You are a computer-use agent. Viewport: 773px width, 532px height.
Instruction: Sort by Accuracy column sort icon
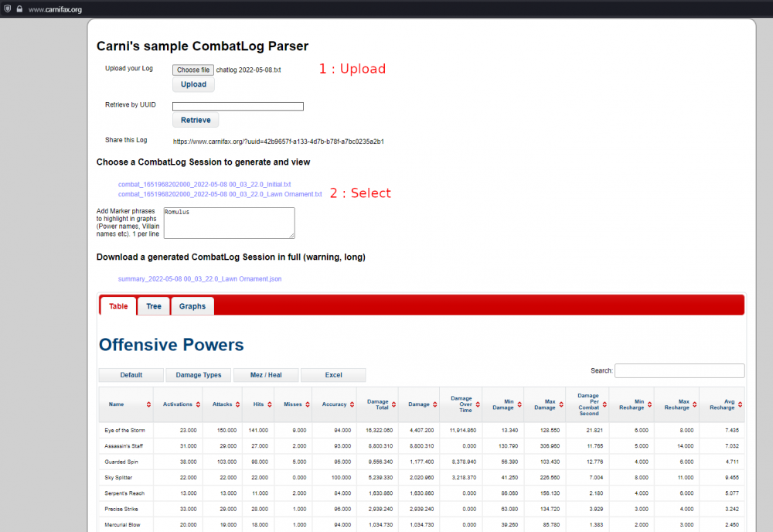coord(356,404)
